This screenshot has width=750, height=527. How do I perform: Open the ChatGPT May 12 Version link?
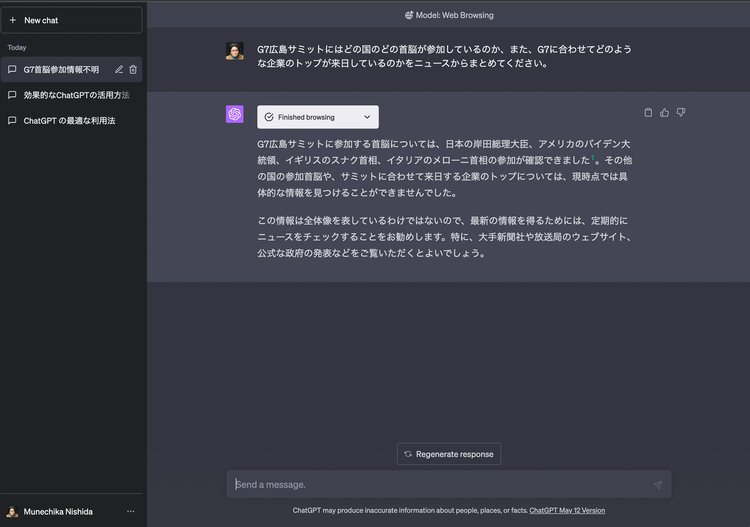[x=566, y=510]
